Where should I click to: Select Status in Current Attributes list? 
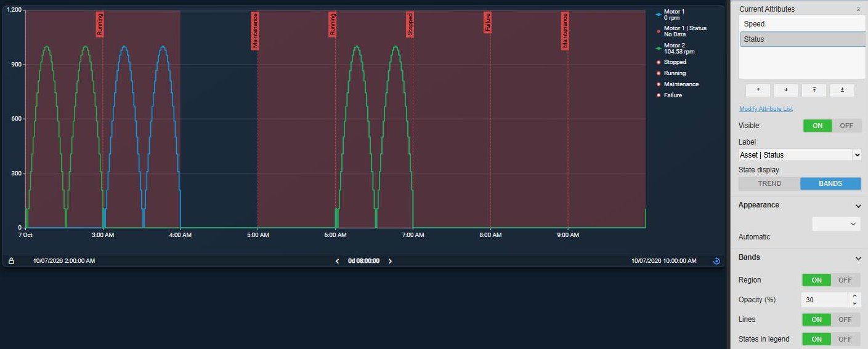[802, 39]
